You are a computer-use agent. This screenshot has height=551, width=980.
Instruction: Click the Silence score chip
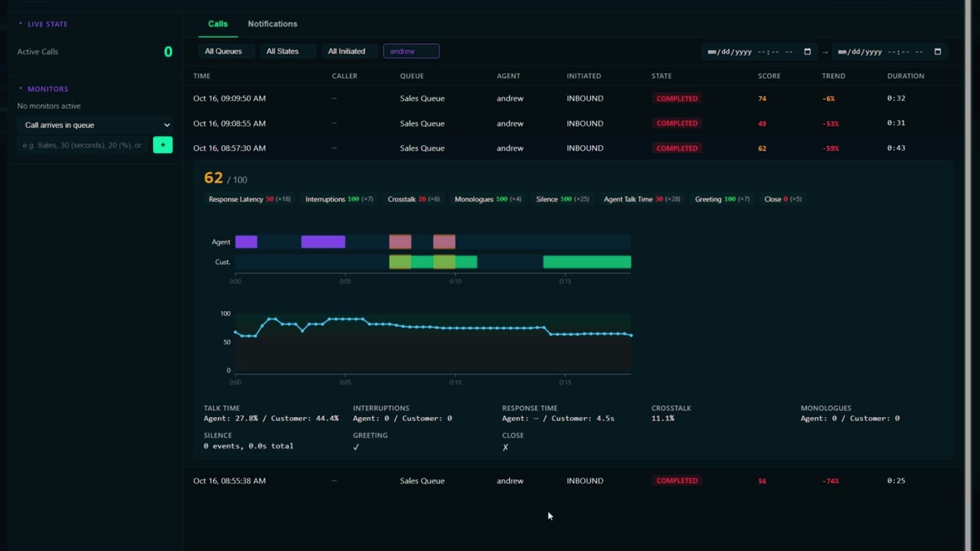pyautogui.click(x=563, y=199)
